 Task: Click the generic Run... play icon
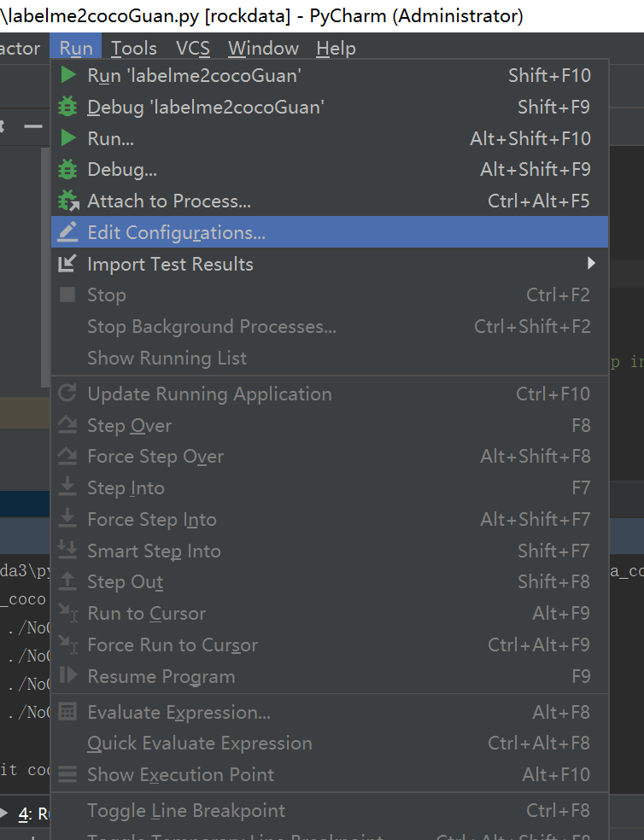click(x=67, y=138)
